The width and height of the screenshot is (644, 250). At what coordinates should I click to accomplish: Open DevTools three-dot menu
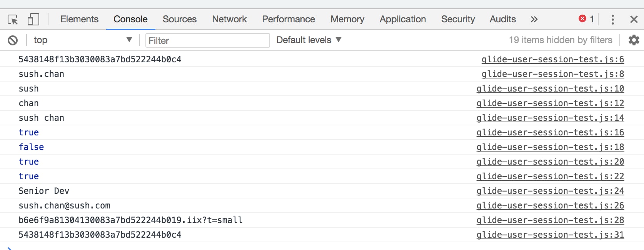[613, 19]
